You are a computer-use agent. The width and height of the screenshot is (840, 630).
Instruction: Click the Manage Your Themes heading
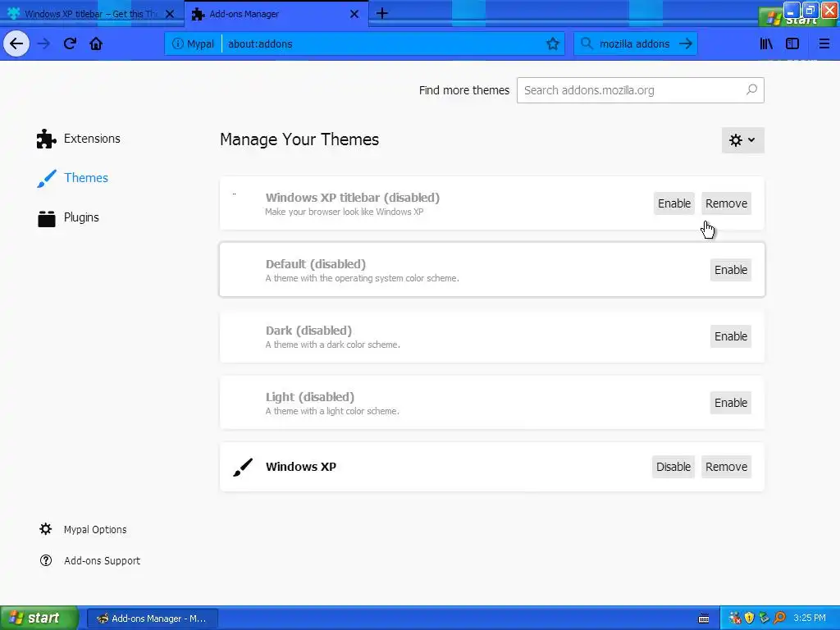pos(299,139)
